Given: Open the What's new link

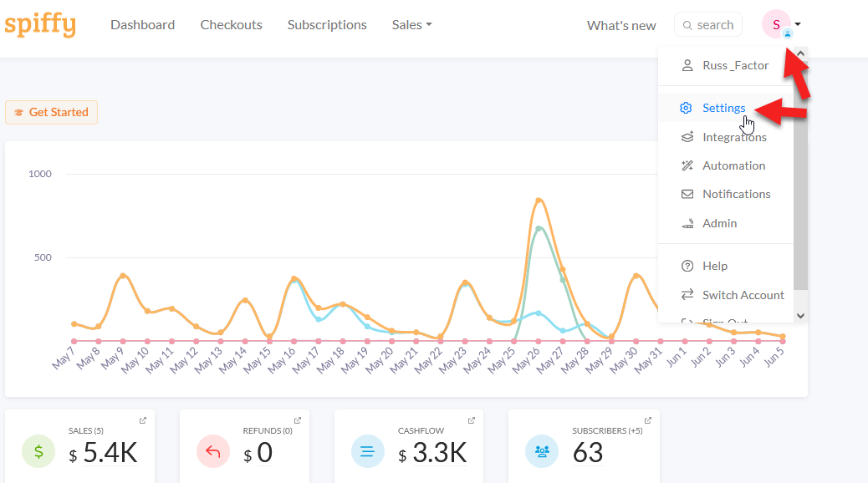Looking at the screenshot, I should tap(621, 25).
